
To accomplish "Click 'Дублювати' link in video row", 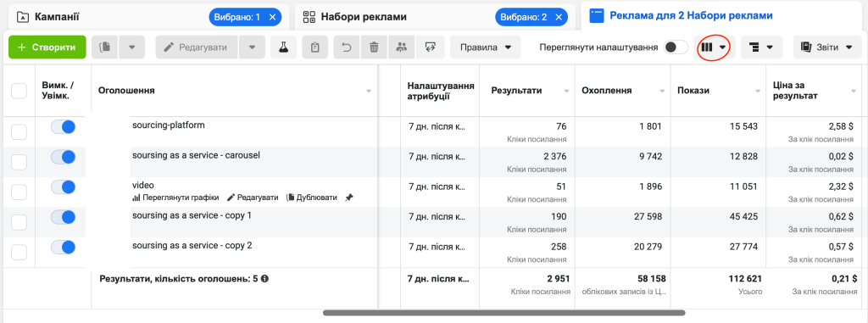I will (312, 198).
